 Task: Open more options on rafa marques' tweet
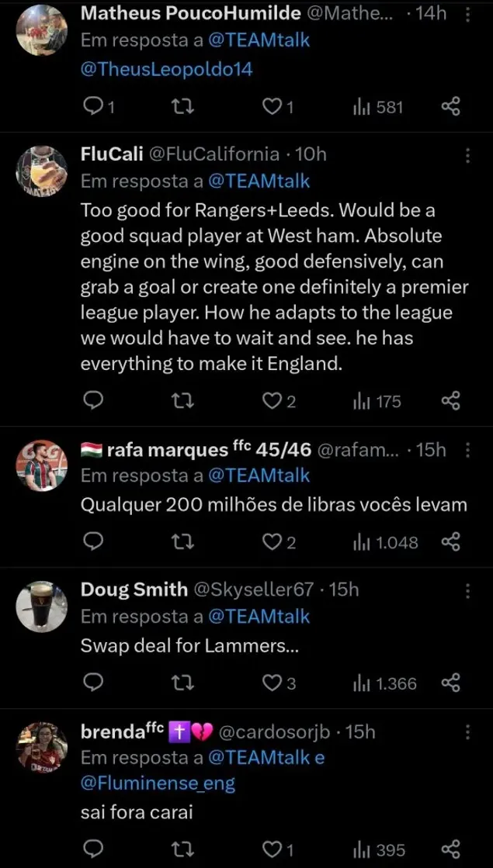[x=467, y=451]
